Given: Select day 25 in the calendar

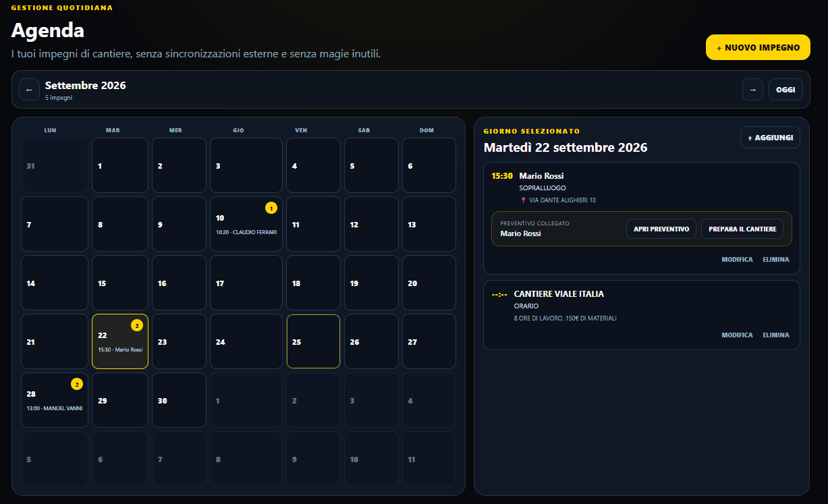Looking at the screenshot, I should [313, 341].
